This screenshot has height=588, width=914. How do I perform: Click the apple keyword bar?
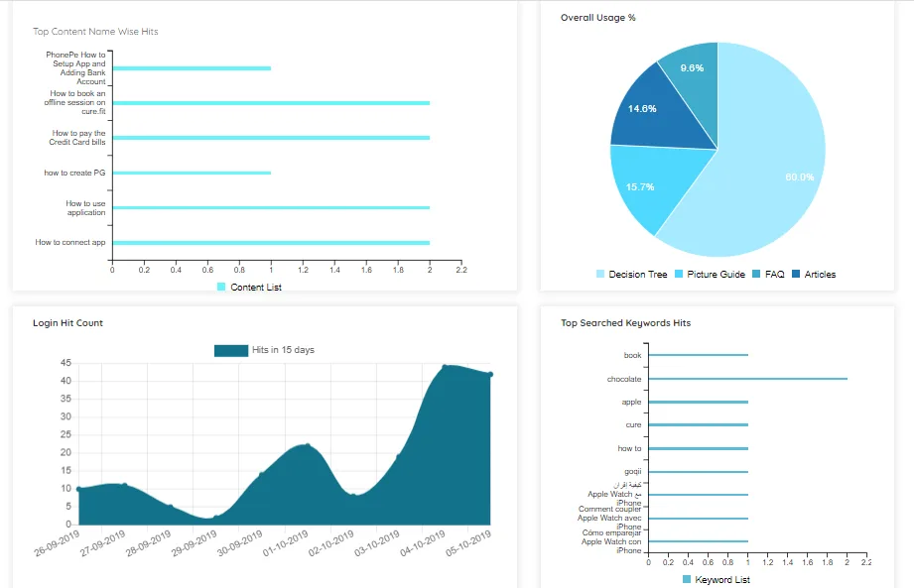(x=699, y=402)
